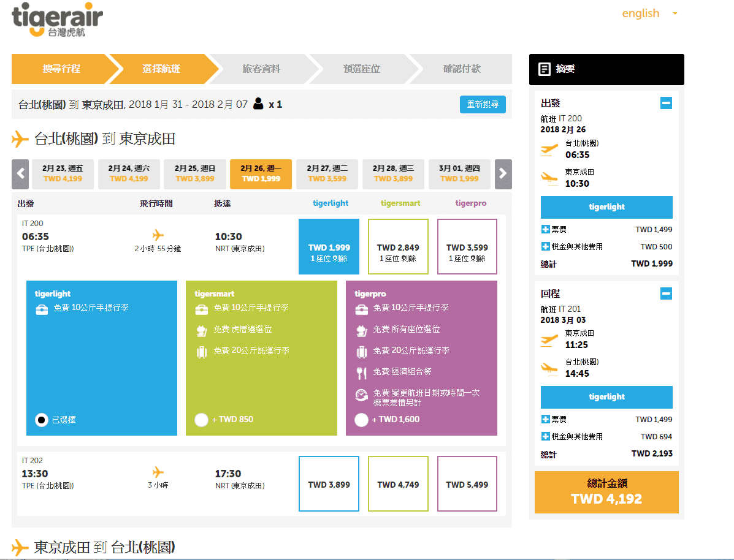Open the 確認付款 step
This screenshot has width=734, height=560.
point(462,69)
